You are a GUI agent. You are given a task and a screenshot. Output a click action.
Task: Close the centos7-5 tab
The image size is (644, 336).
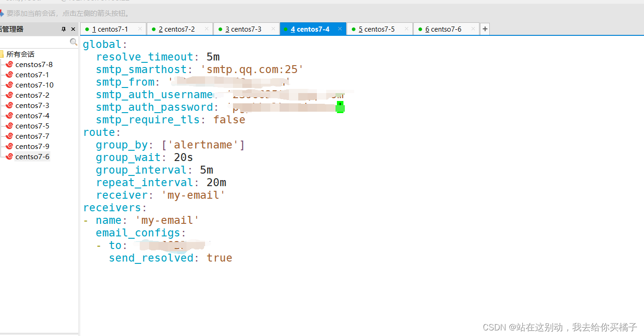pos(406,29)
